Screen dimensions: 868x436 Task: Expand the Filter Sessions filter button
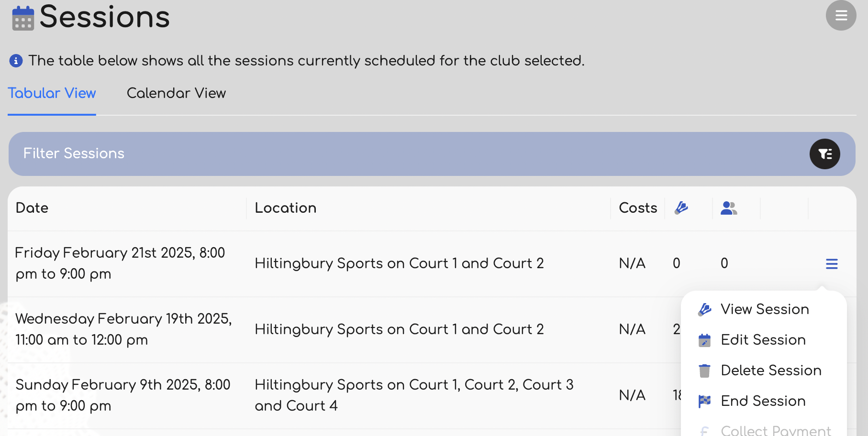[x=824, y=154]
